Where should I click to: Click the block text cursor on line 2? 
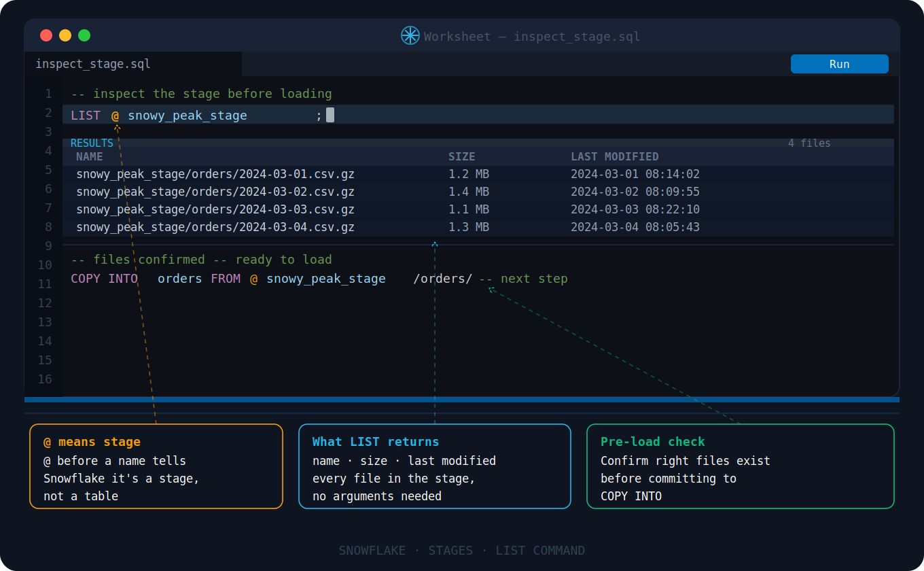[330, 115]
